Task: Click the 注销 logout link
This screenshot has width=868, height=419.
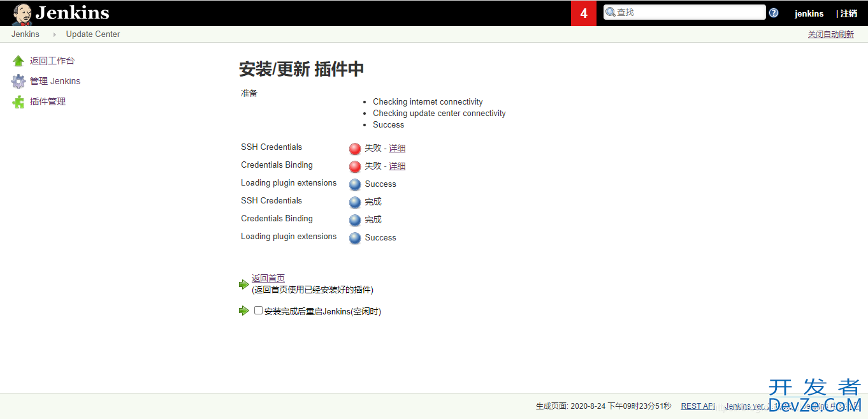Action: pyautogui.click(x=848, y=13)
